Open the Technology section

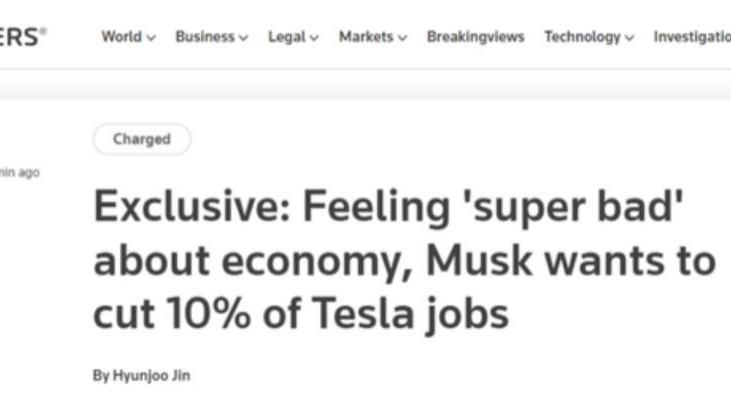coord(582,37)
